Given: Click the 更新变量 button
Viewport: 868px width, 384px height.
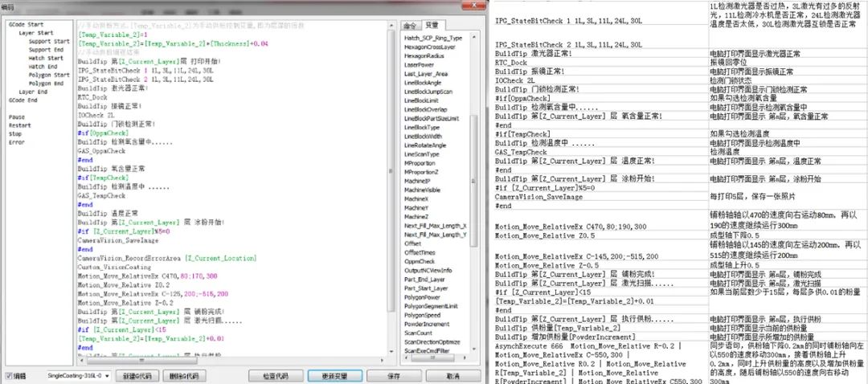Looking at the screenshot, I should click(x=334, y=375).
